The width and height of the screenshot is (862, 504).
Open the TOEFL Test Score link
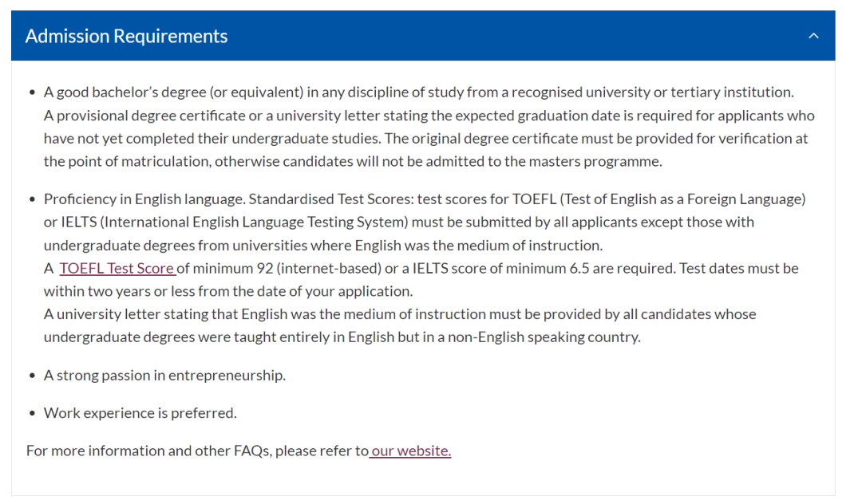117,269
